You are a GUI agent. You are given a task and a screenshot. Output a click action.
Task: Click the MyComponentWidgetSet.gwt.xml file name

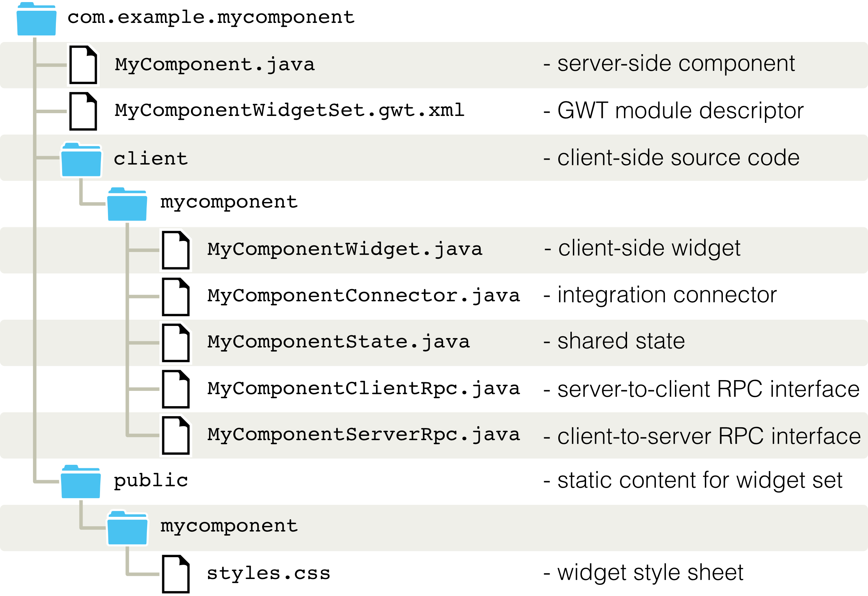point(290,110)
